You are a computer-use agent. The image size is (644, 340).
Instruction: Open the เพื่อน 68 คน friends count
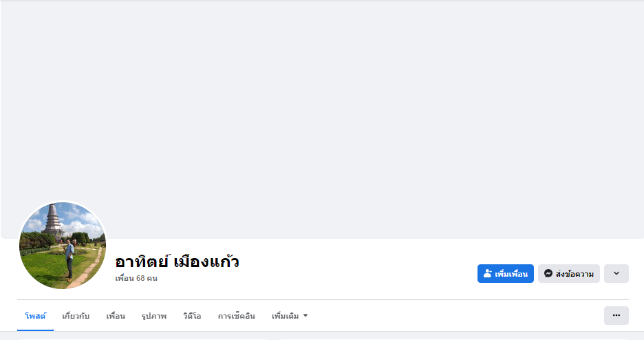click(x=136, y=279)
